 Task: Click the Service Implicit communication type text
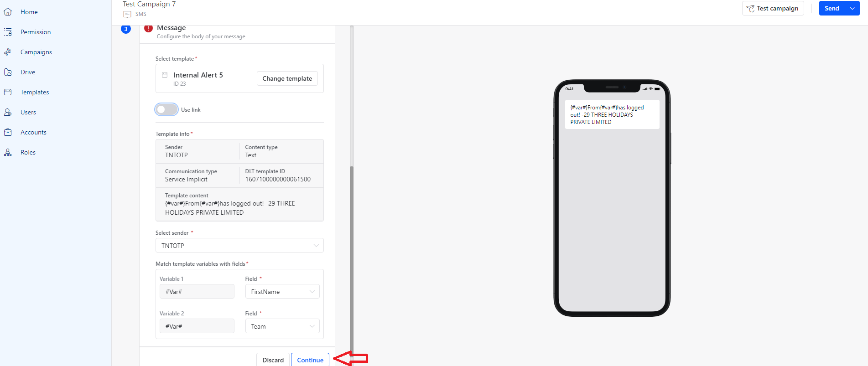[186, 179]
